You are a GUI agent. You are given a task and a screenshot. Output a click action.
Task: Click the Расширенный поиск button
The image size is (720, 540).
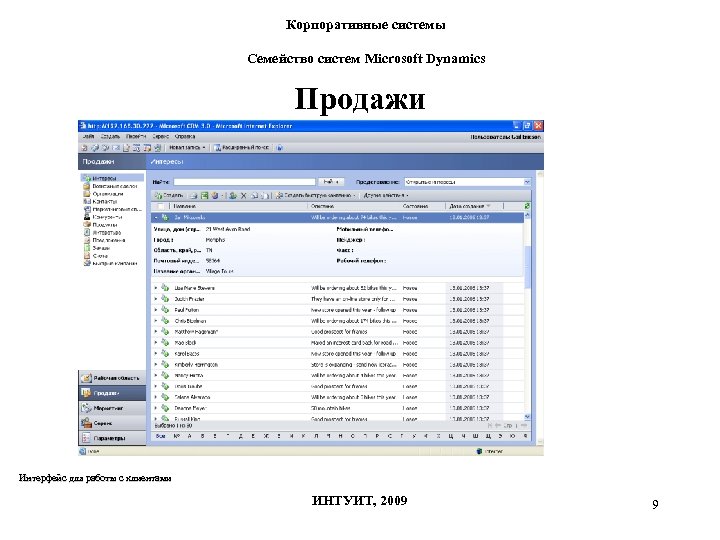[242, 147]
